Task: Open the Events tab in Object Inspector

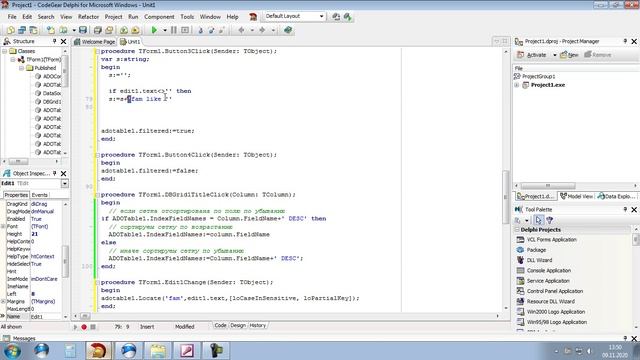Action: [40, 195]
